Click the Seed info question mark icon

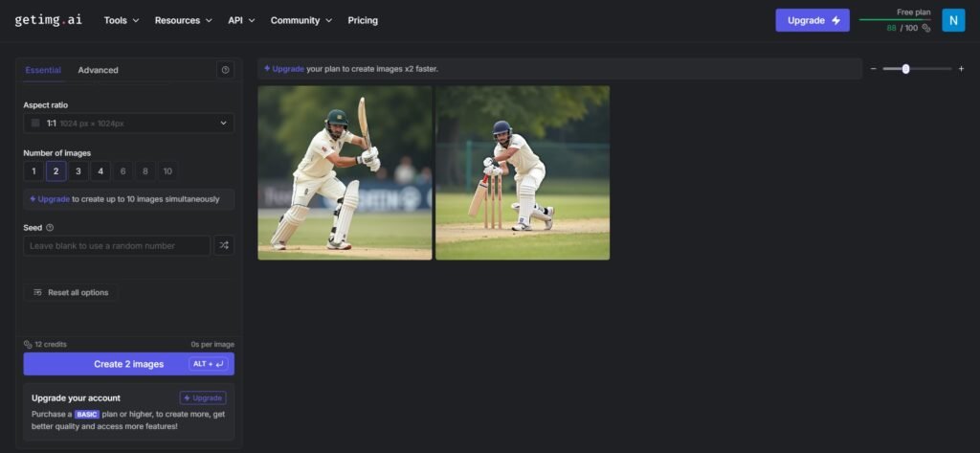pos(50,228)
